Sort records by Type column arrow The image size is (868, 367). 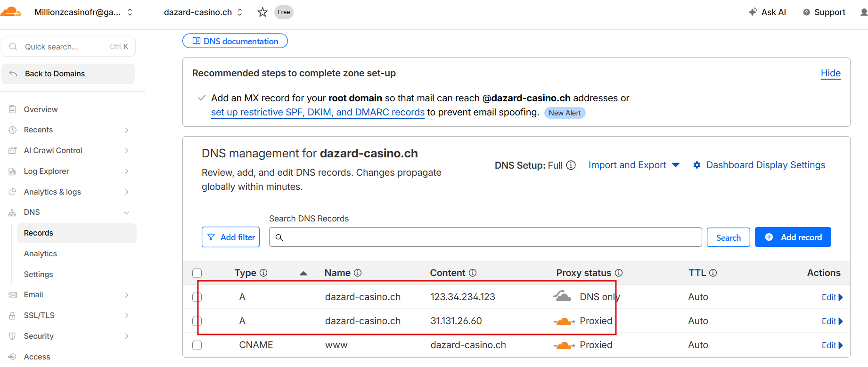tap(303, 273)
